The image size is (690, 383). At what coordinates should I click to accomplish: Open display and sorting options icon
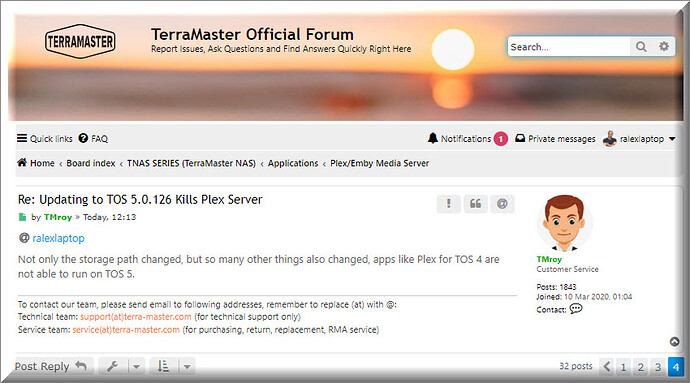point(164,366)
